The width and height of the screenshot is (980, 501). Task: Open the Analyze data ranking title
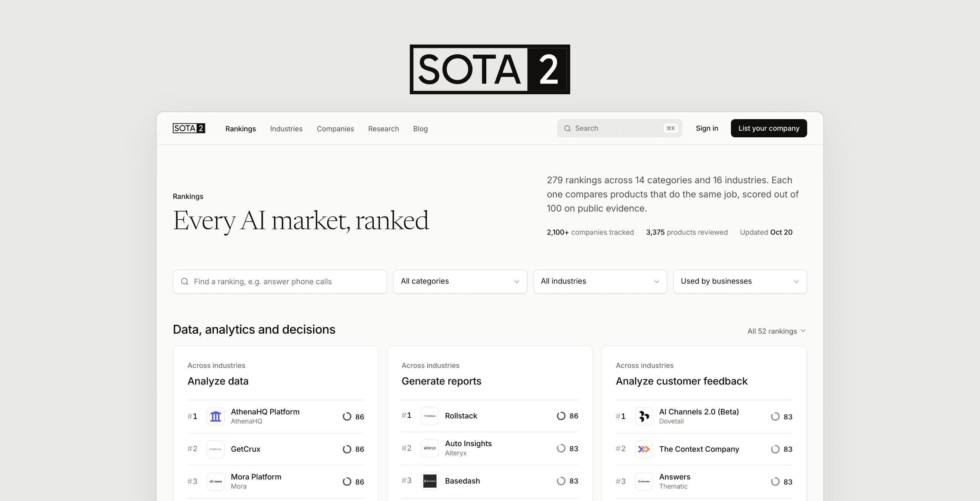coord(218,381)
